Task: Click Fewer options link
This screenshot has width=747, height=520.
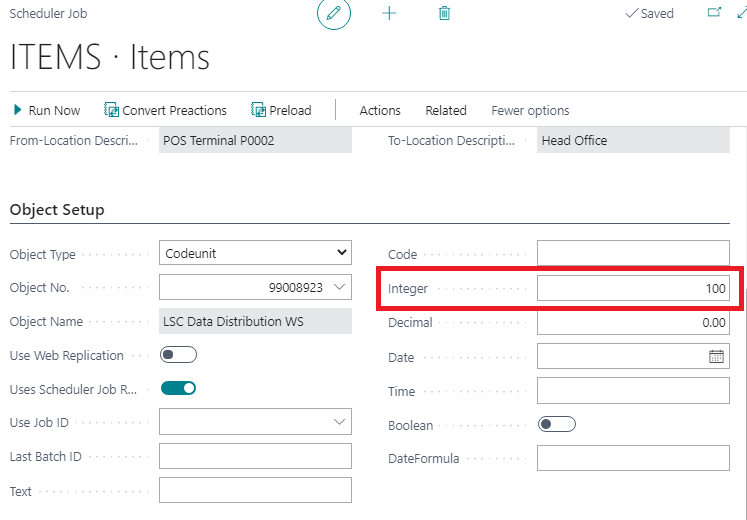Action: point(530,110)
